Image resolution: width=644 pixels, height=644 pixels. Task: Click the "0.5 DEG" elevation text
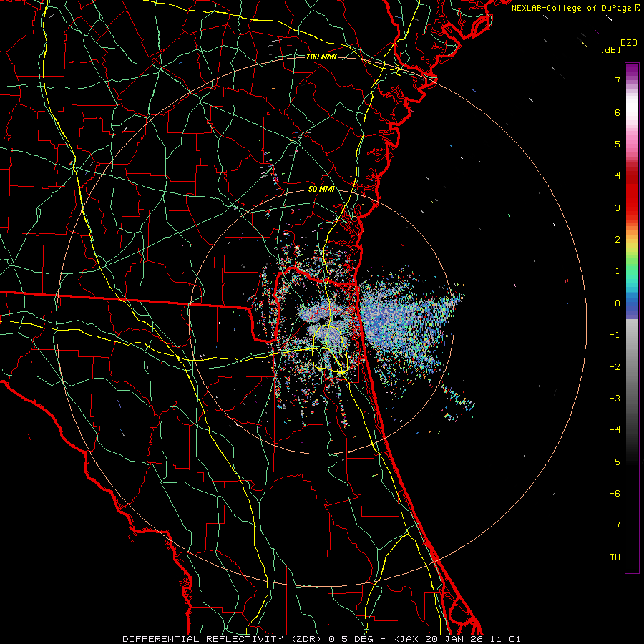point(353,639)
